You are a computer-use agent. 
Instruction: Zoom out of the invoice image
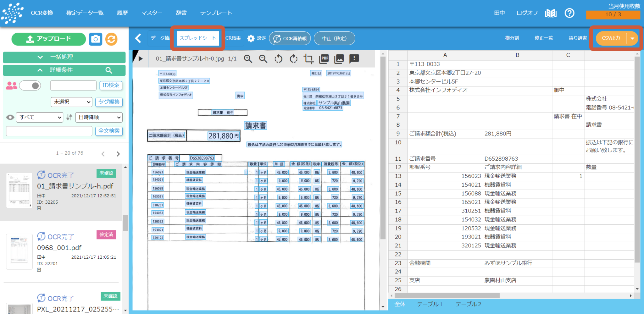tap(263, 59)
